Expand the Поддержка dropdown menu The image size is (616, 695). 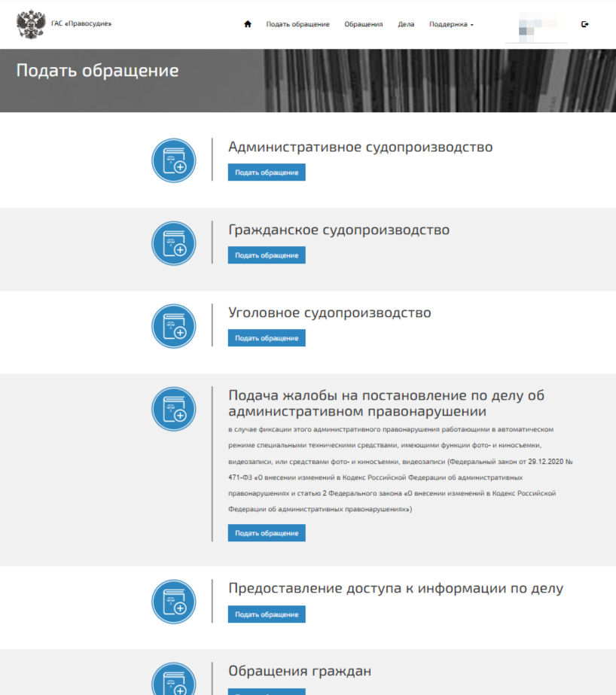tap(451, 24)
